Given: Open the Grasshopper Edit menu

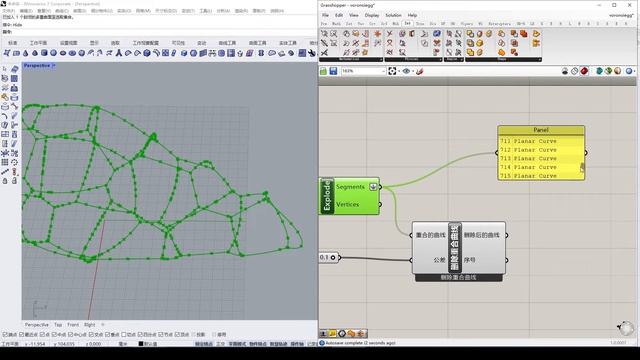Looking at the screenshot, I should coord(339,15).
